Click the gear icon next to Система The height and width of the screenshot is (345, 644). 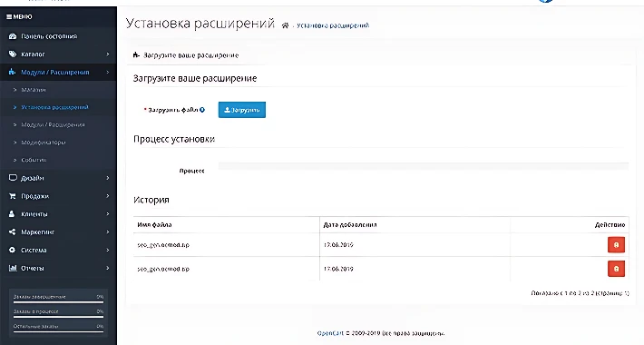(13, 250)
